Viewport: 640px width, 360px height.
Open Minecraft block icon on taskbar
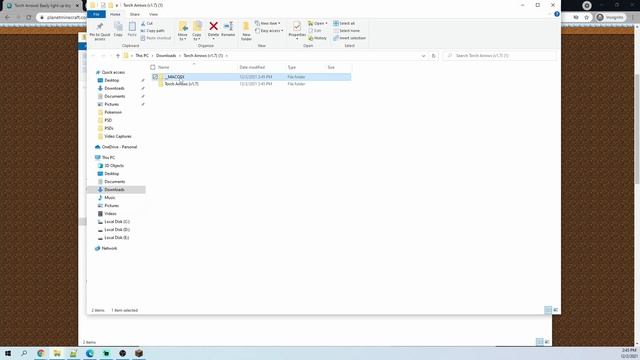click(139, 353)
